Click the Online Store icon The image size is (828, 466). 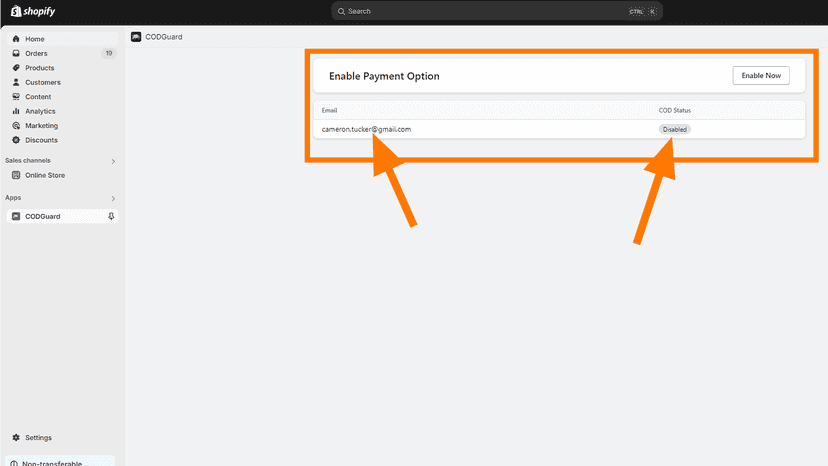pyautogui.click(x=16, y=175)
